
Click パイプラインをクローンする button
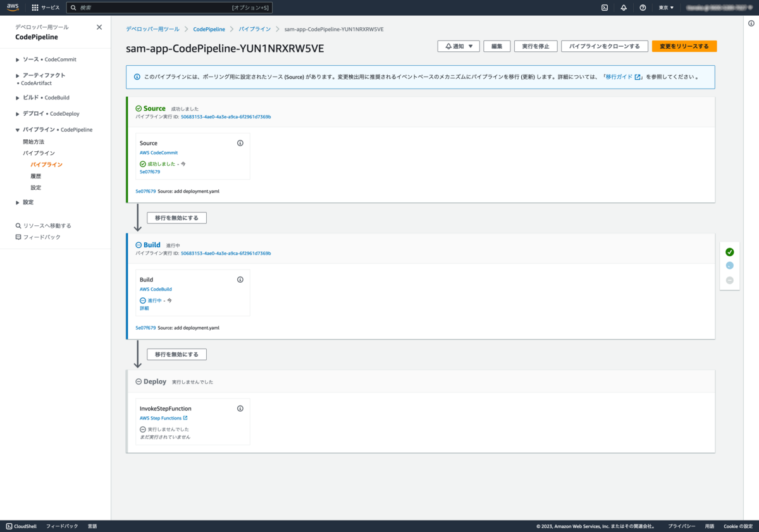[x=605, y=46]
